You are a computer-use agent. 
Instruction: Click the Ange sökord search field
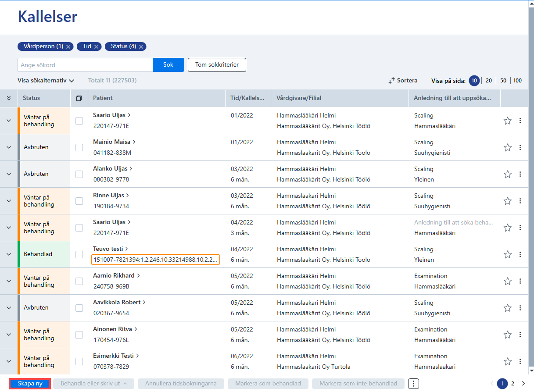point(85,65)
